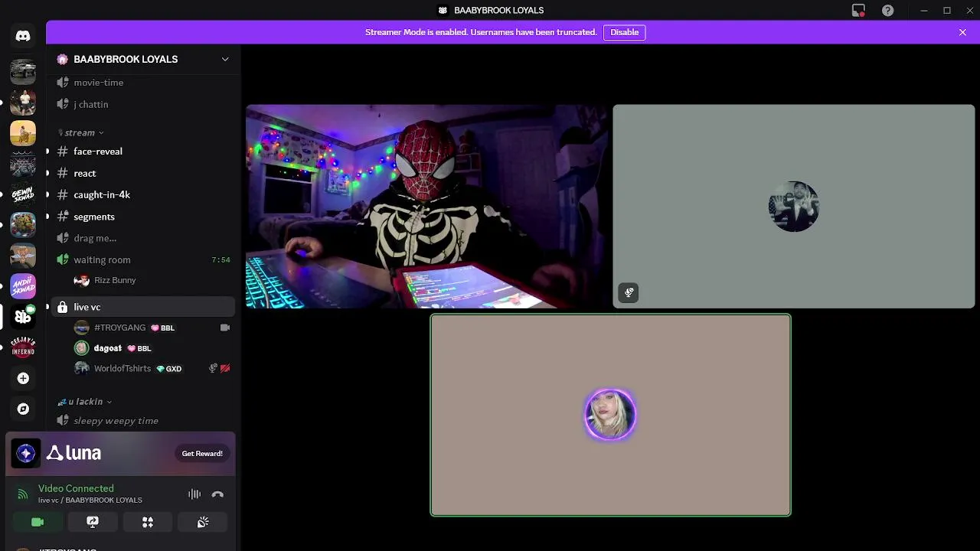Click the Help question mark icon
The height and width of the screenshot is (551, 980).
888,11
